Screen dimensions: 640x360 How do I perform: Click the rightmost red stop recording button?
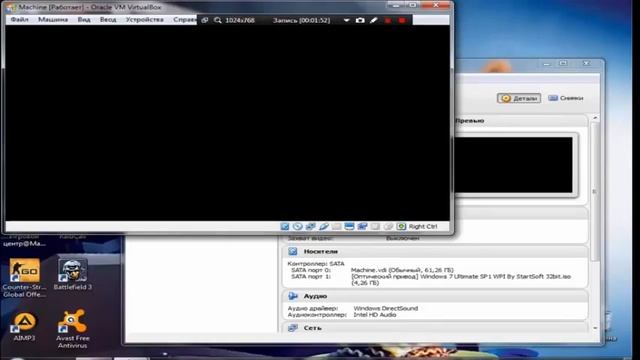[x=402, y=20]
